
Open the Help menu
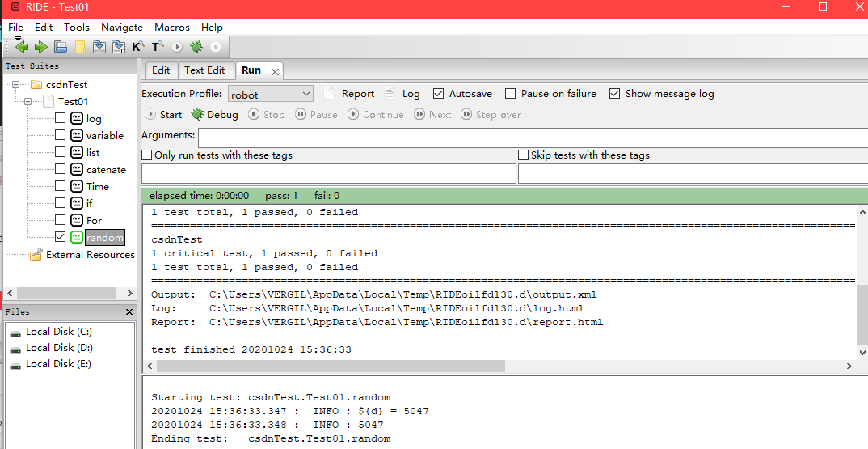[x=212, y=28]
